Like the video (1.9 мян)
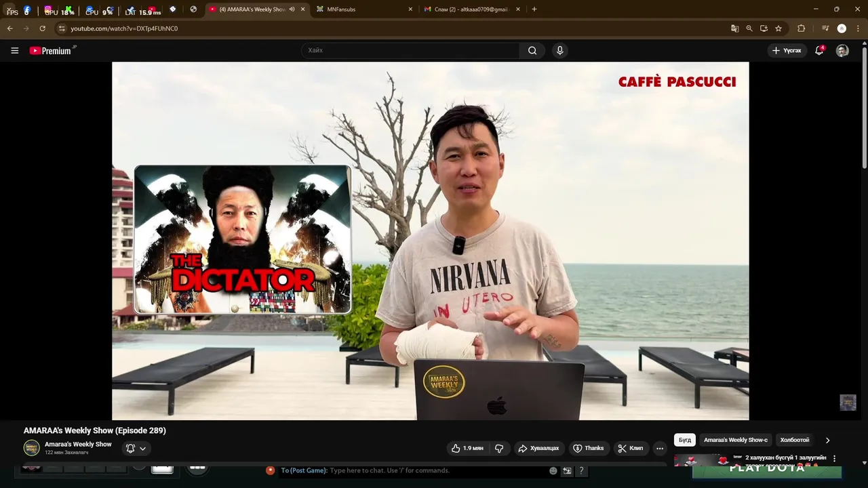 tap(467, 448)
